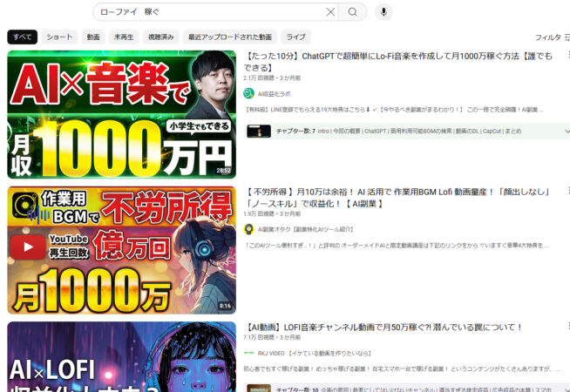Open more options for the 不労所得 video

568,191
